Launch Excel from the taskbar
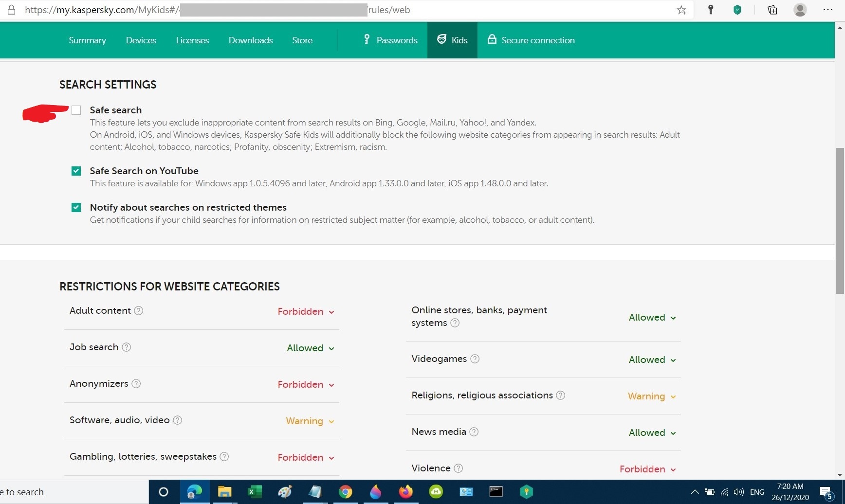Viewport: 845px width, 504px height. pyautogui.click(x=254, y=492)
